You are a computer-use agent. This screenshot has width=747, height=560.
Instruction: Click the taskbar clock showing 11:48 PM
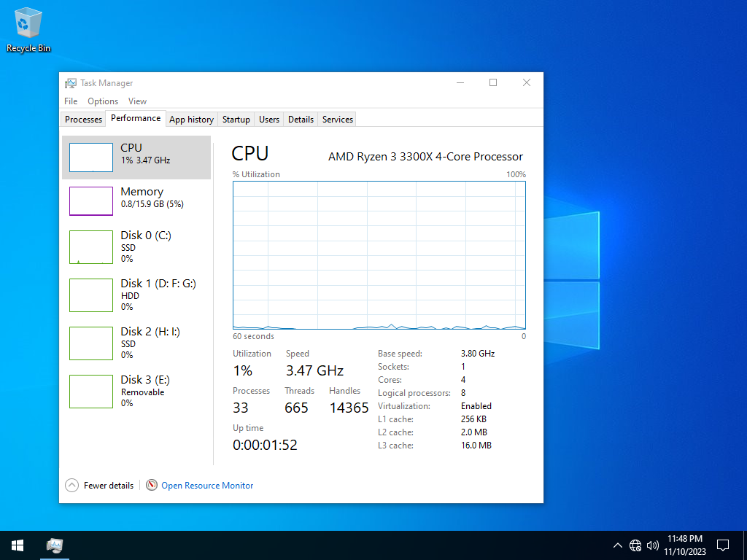pyautogui.click(x=684, y=545)
